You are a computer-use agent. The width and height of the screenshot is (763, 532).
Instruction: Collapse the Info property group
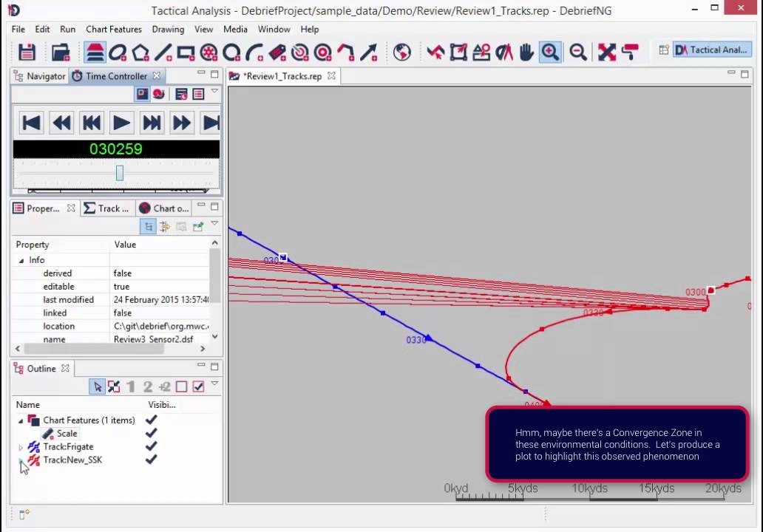pyautogui.click(x=21, y=261)
